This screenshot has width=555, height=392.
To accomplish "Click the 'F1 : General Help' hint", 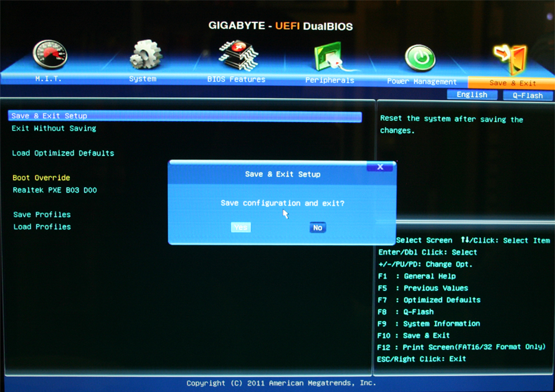I will 417,276.
